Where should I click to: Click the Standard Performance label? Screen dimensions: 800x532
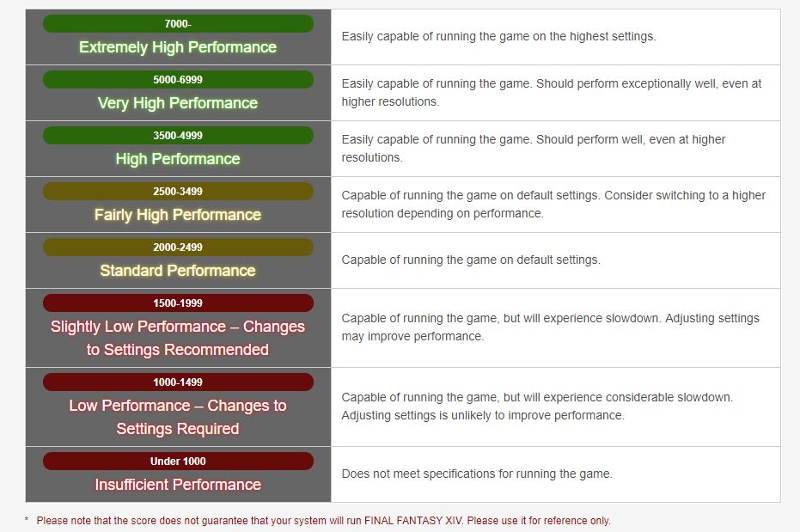(178, 271)
